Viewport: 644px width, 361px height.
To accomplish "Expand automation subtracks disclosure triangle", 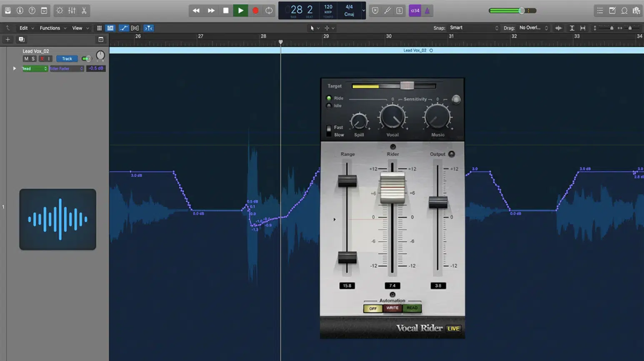I will coord(15,68).
